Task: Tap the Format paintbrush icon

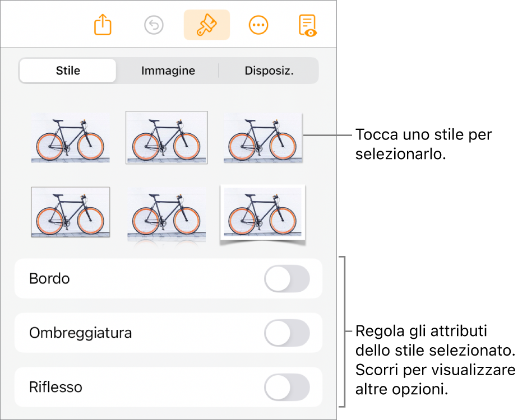Action: [206, 25]
